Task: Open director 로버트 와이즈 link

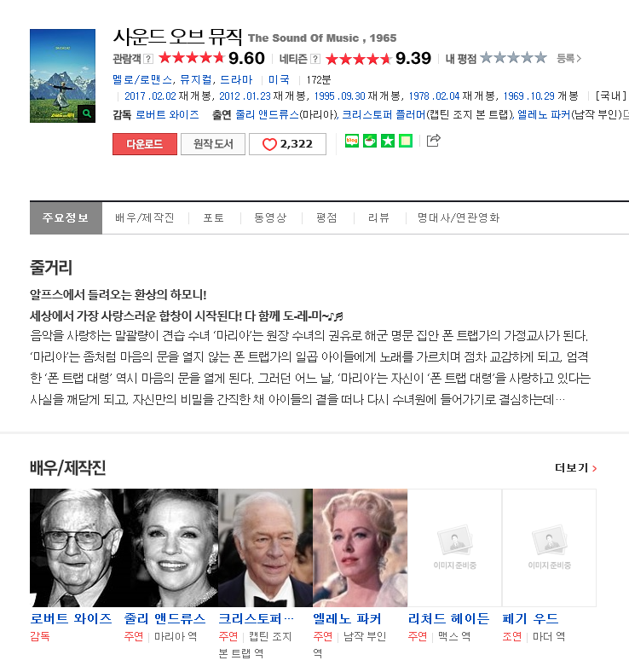Action: click(167, 115)
